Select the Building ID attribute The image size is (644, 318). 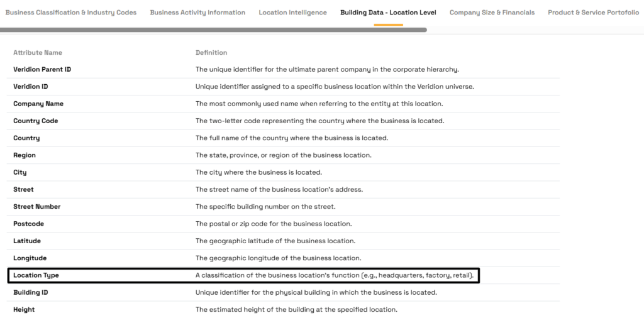pos(31,292)
